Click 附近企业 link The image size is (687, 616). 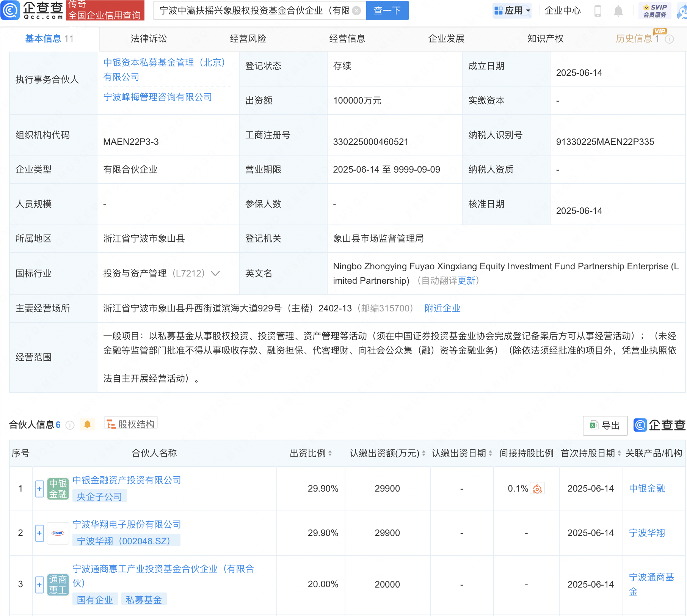click(x=442, y=308)
